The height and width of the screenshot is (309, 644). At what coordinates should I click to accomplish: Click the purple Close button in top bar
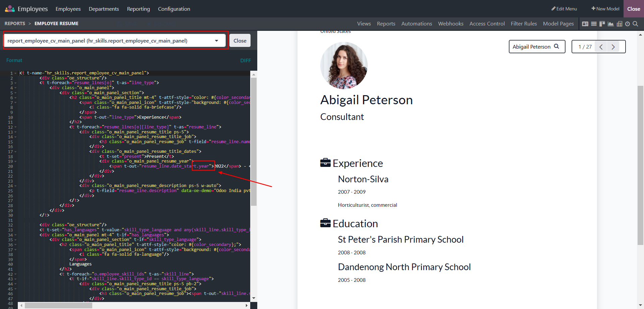pyautogui.click(x=634, y=9)
